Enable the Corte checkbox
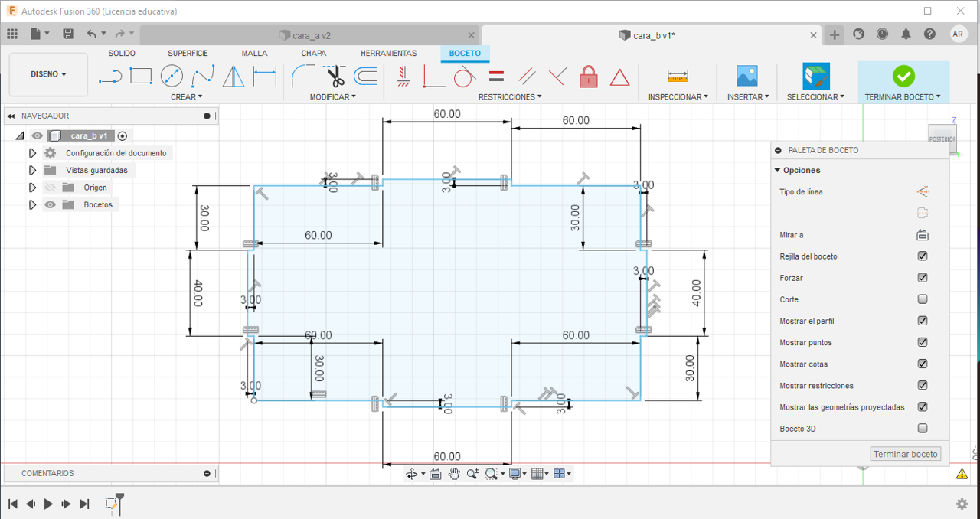The height and width of the screenshot is (519, 980). coord(923,299)
